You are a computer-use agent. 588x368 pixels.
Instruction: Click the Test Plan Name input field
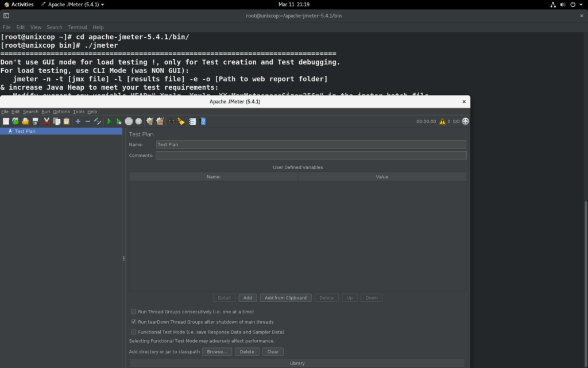311,144
